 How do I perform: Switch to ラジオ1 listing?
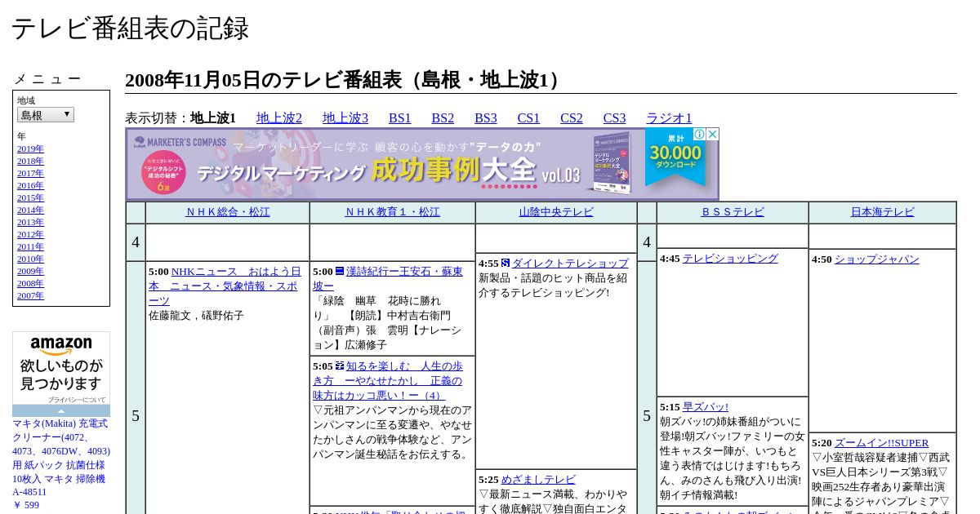669,117
